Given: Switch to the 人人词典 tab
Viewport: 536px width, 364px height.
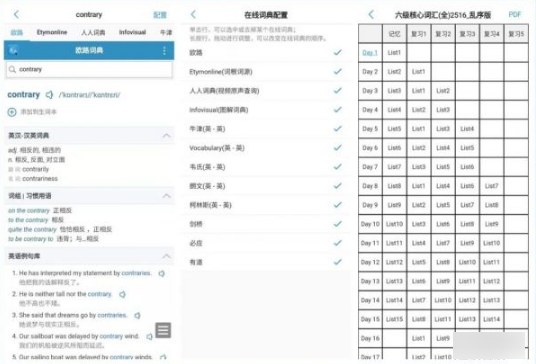Looking at the screenshot, I should pyautogui.click(x=93, y=32).
